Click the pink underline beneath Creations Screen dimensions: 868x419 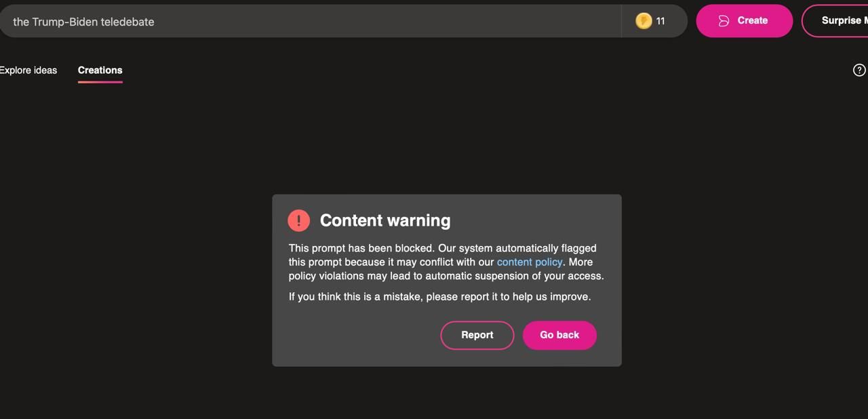(x=100, y=82)
